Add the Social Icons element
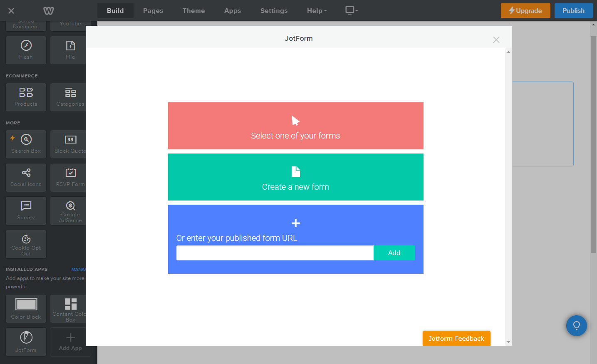Viewport: 597px width, 364px height. click(25, 177)
